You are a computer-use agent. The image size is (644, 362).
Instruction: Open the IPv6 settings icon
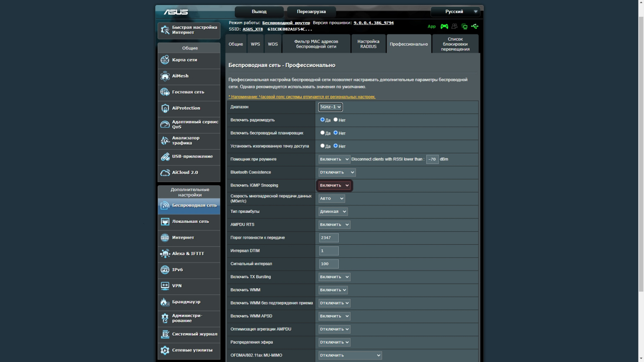point(165,270)
